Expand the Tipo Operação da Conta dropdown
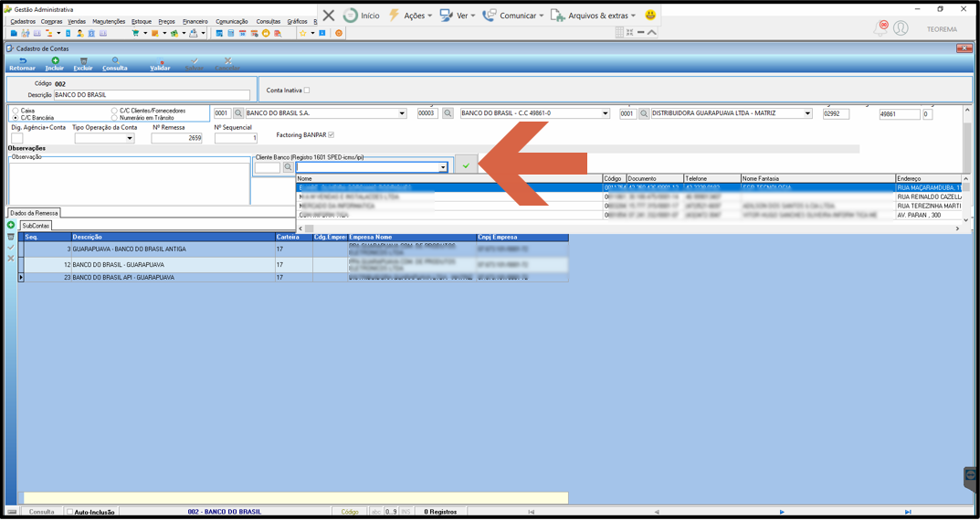The image size is (980, 520). click(130, 138)
